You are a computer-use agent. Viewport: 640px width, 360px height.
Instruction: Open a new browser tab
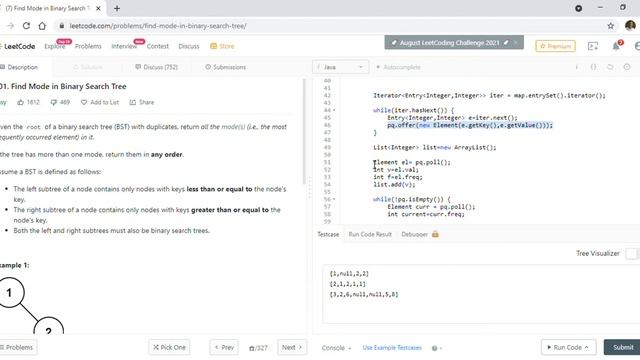117,8
